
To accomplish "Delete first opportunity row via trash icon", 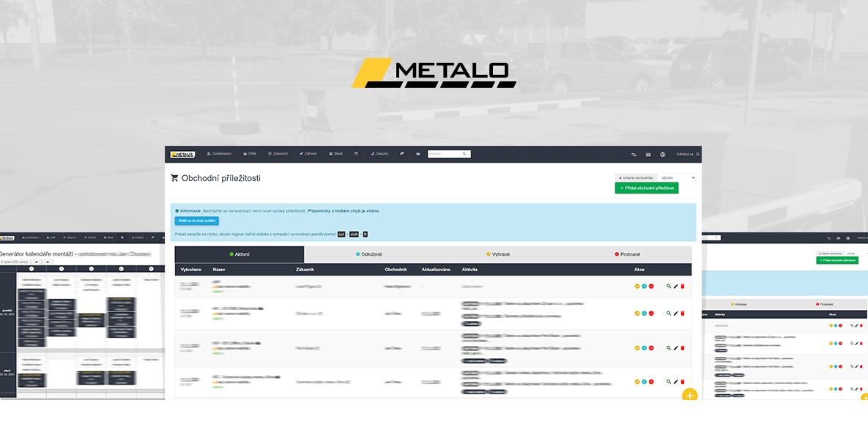I will (x=683, y=287).
